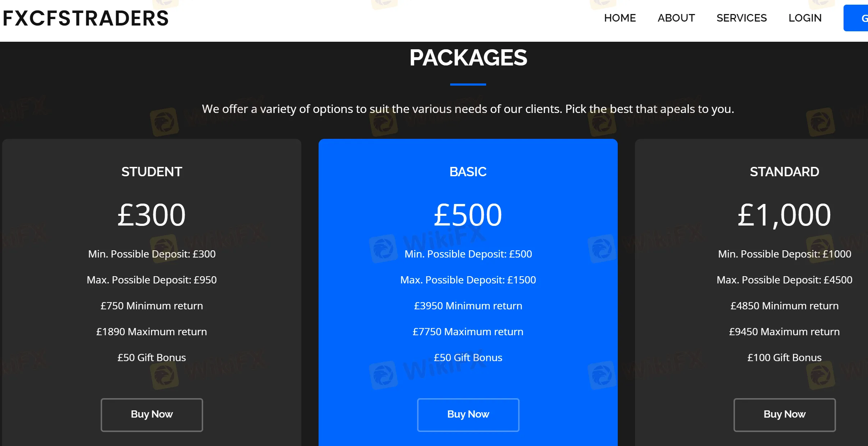The width and height of the screenshot is (868, 446).
Task: Open the HOME navigation link
Action: (620, 18)
